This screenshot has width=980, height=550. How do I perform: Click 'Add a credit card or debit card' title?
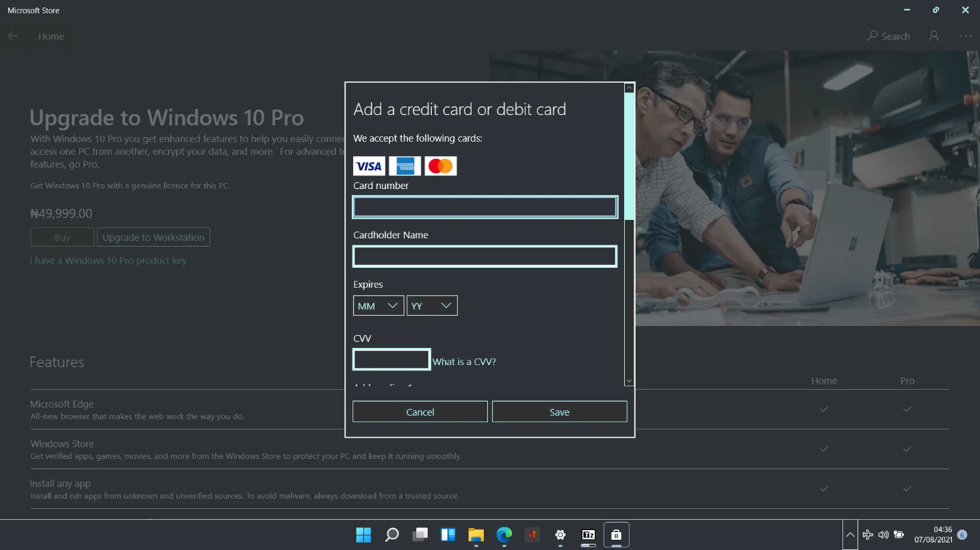460,110
